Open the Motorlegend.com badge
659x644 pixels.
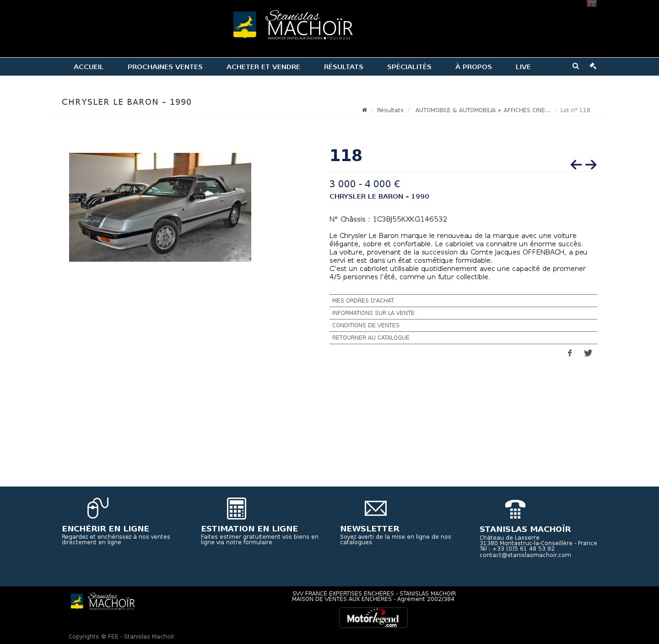(x=373, y=617)
